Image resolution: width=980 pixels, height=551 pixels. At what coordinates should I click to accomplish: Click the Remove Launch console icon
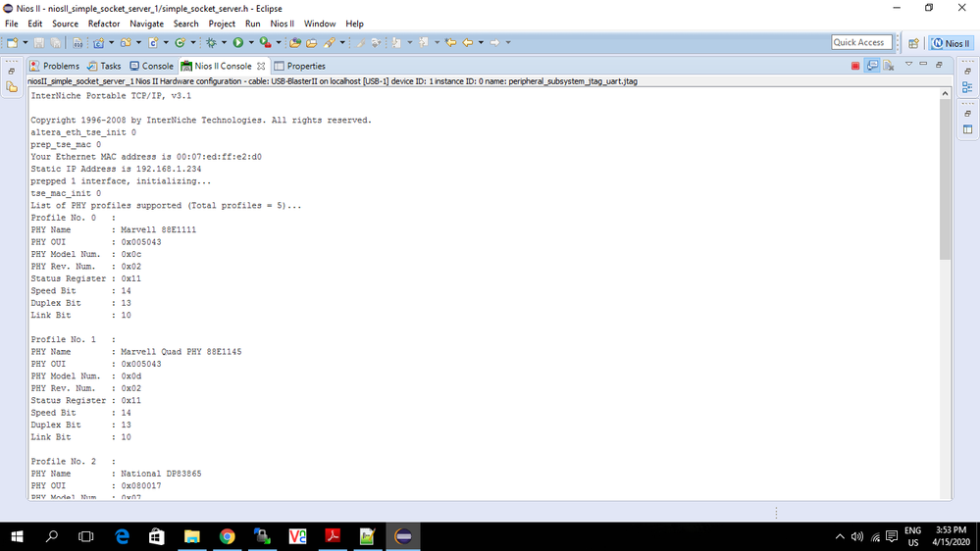[889, 66]
